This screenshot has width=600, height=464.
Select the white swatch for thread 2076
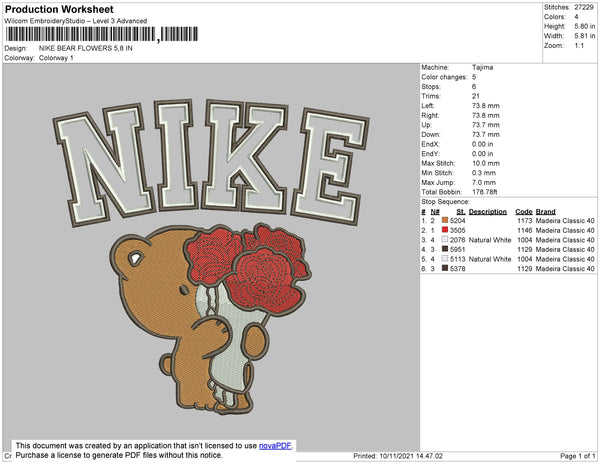pyautogui.click(x=445, y=239)
